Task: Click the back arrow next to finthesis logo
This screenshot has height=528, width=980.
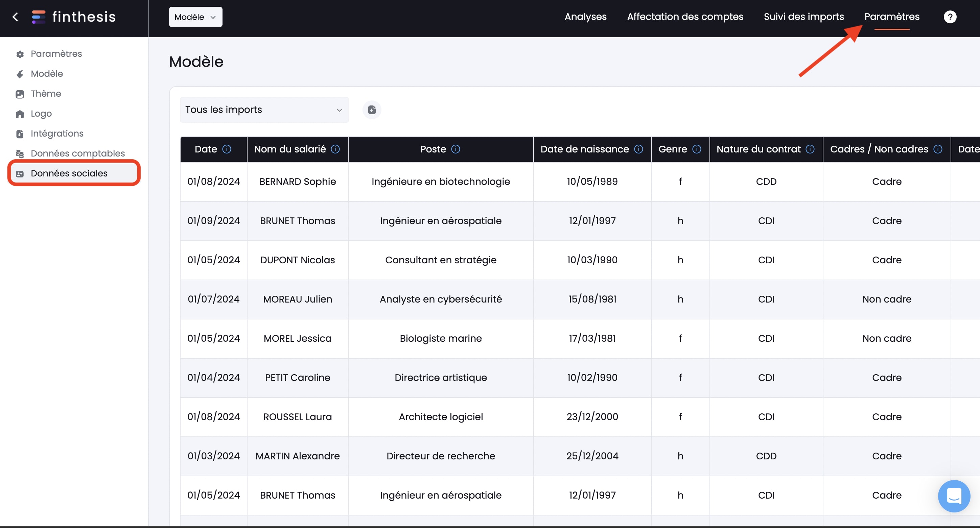Action: (15, 17)
